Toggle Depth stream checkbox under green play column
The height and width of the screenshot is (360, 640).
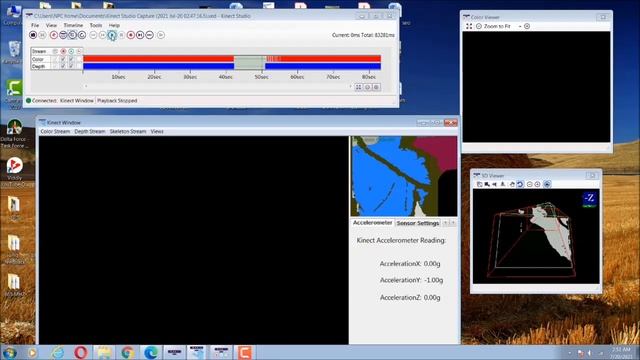pyautogui.click(x=71, y=66)
